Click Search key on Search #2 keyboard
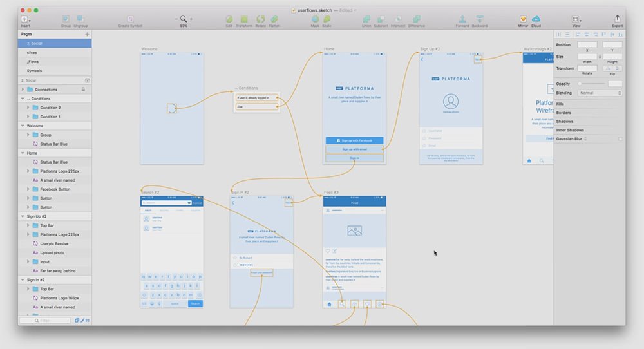644x349 pixels. (x=195, y=304)
